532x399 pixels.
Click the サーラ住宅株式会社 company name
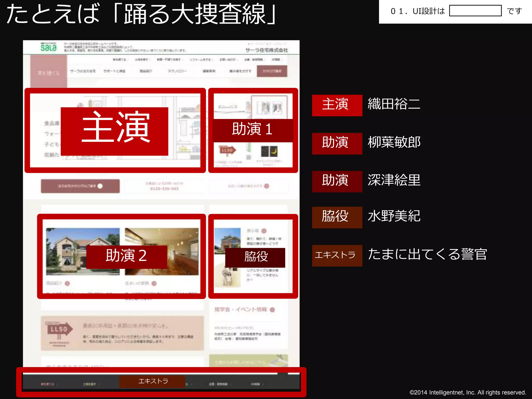click(267, 50)
